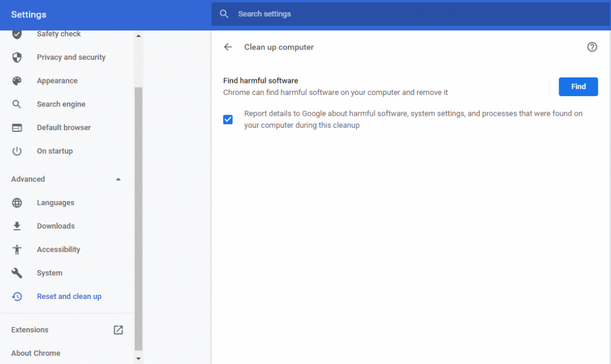This screenshot has height=364, width=611.
Task: Click the On startup power icon
Action: pyautogui.click(x=16, y=150)
